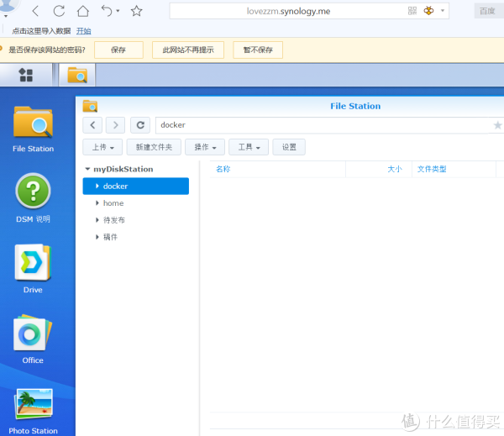
Task: Click the docker path input field
Action: [319, 125]
